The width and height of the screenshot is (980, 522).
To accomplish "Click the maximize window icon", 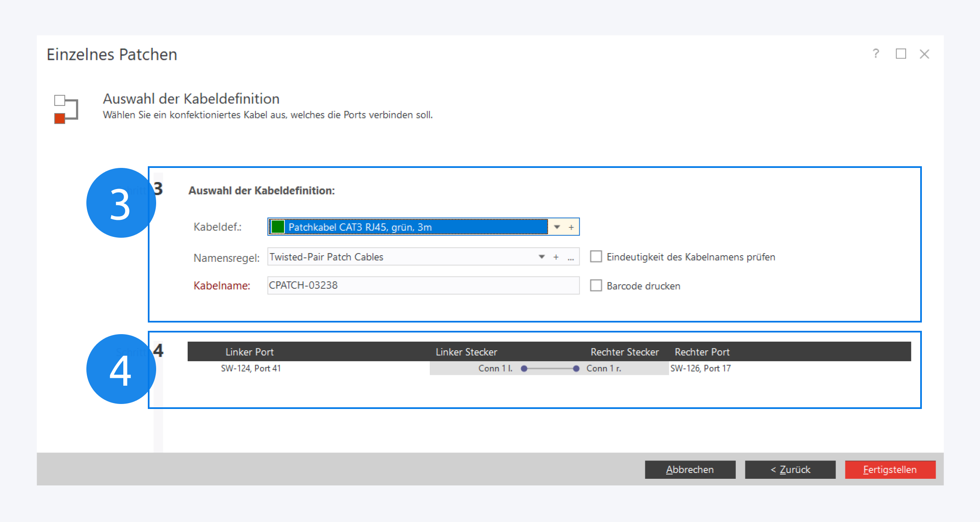I will (901, 54).
